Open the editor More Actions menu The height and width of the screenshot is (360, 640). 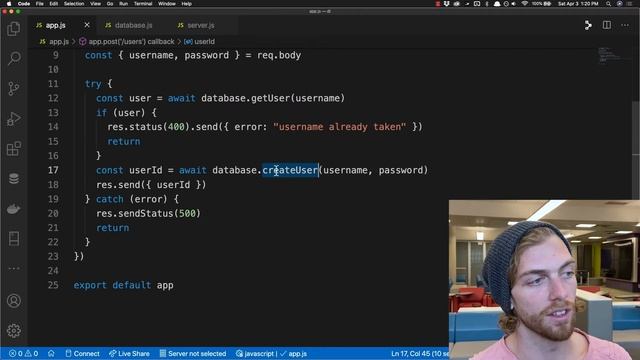[625, 25]
